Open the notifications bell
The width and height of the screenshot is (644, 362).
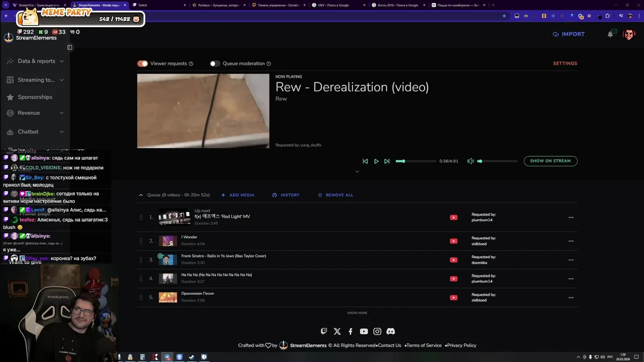610,34
